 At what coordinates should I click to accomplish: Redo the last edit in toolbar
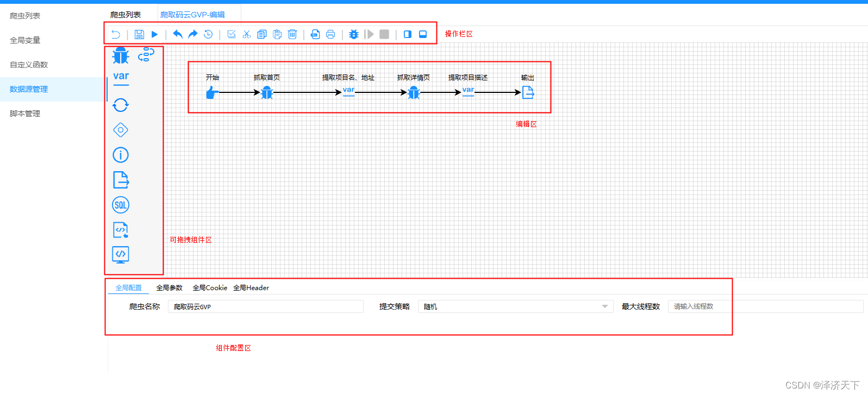(193, 34)
